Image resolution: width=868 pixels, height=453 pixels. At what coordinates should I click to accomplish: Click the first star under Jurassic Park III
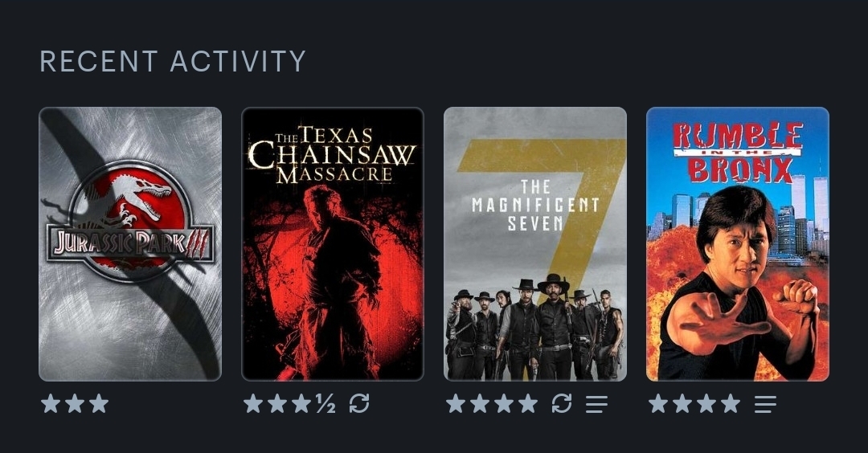click(x=51, y=403)
